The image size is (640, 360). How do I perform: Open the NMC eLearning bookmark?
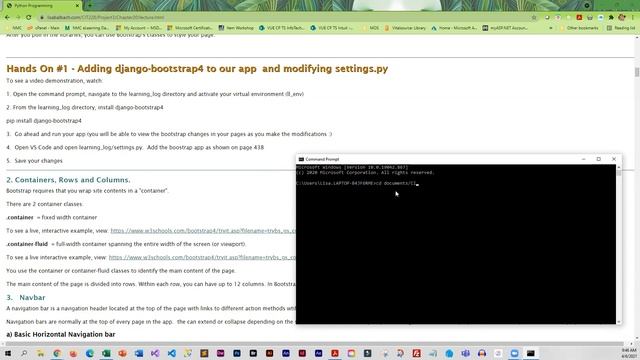coord(87,28)
